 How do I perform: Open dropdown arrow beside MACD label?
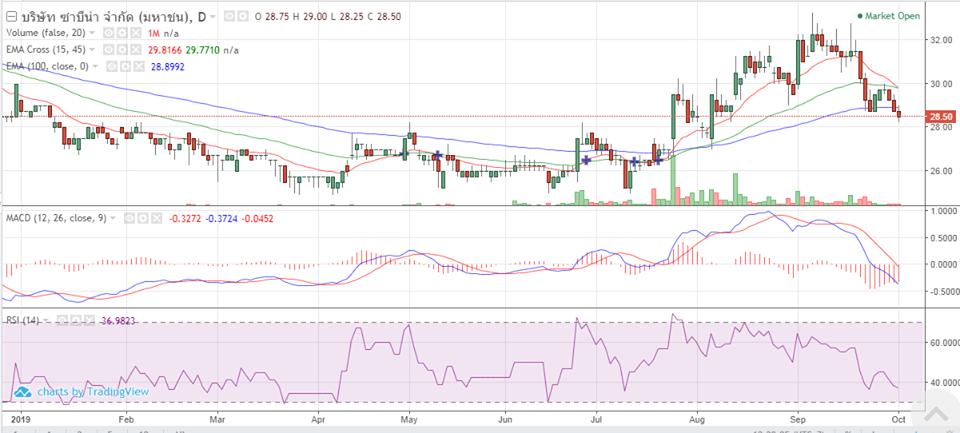tap(115, 218)
